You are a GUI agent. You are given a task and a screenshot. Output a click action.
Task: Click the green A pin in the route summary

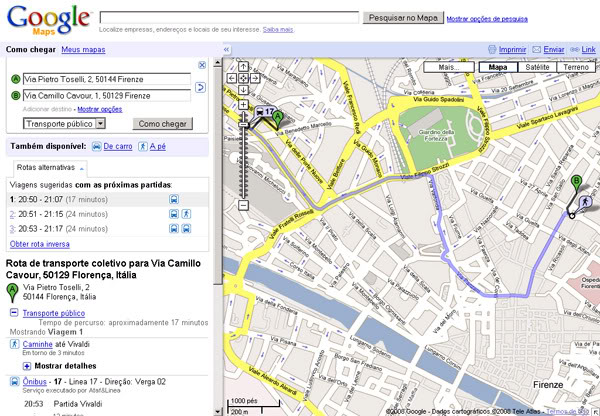click(13, 293)
